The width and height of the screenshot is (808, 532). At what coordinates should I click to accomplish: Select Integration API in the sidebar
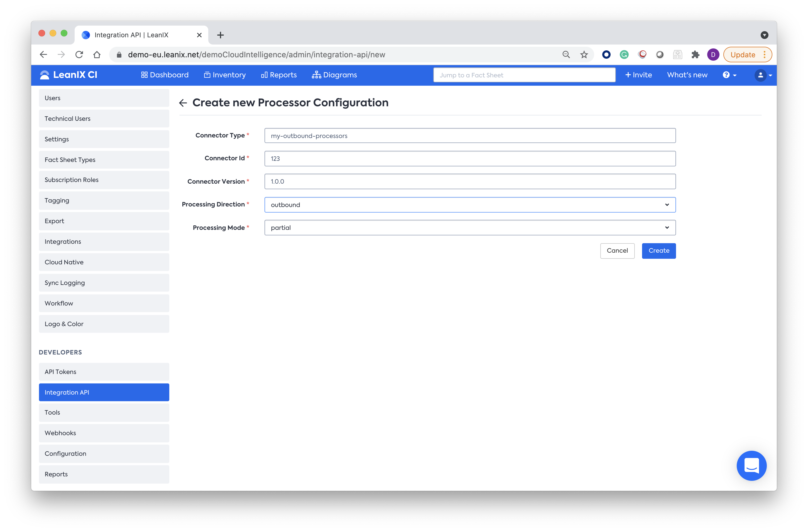pyautogui.click(x=104, y=392)
